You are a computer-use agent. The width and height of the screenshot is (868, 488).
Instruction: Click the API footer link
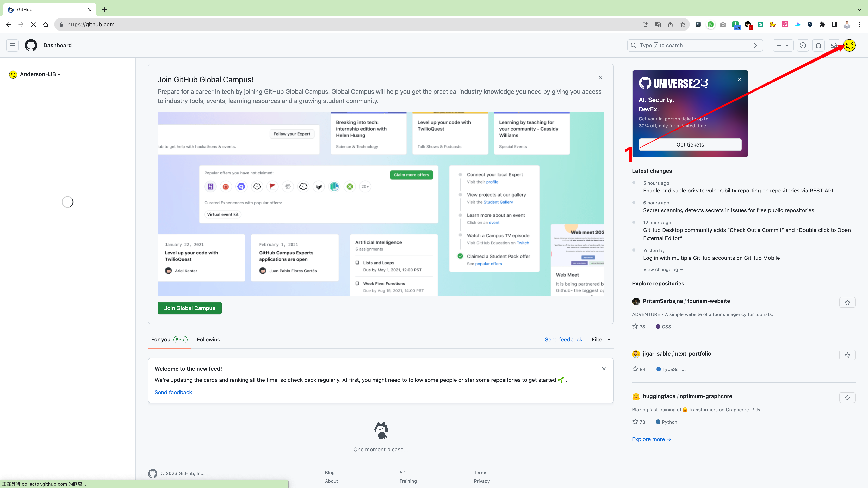click(403, 473)
